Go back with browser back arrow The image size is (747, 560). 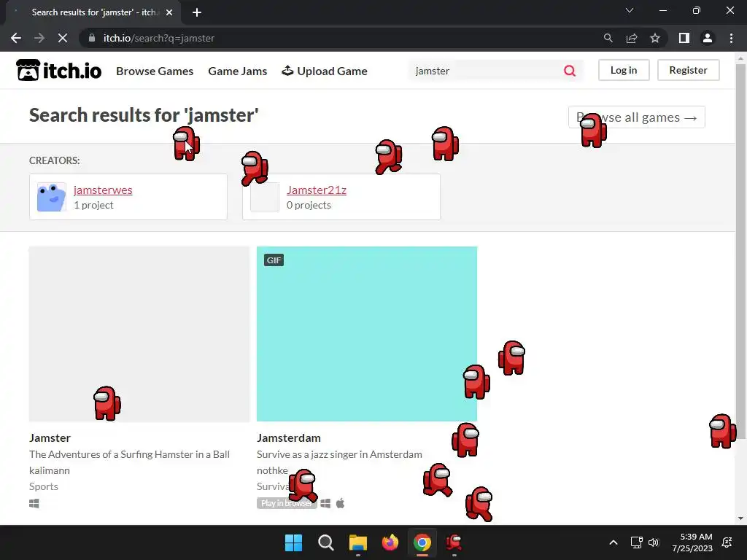(x=16, y=38)
